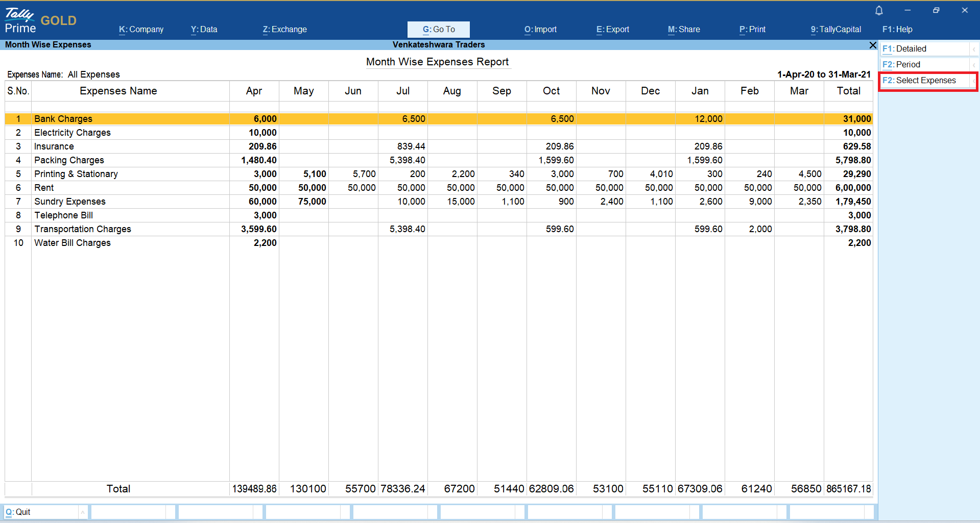Select the Rent expense row
Viewport: 980px width, 523px height.
click(44, 188)
